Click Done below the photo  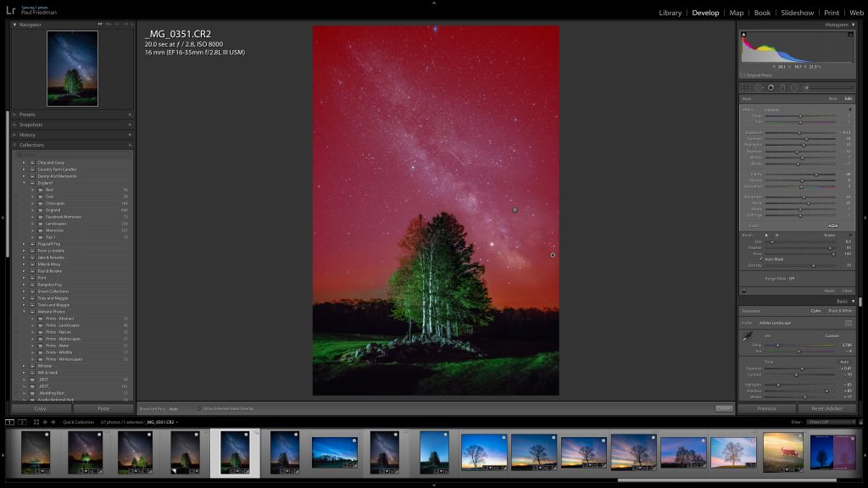tap(724, 408)
